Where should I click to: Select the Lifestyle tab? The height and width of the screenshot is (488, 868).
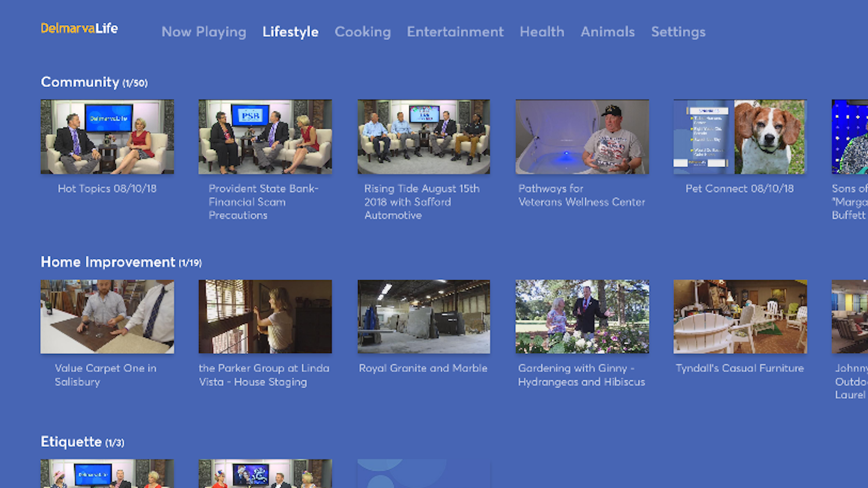point(290,32)
